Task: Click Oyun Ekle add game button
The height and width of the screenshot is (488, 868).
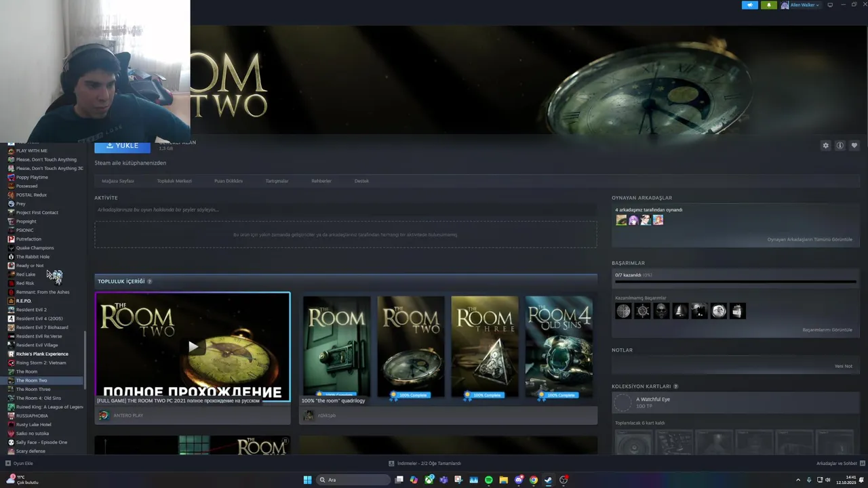Action: point(19,464)
